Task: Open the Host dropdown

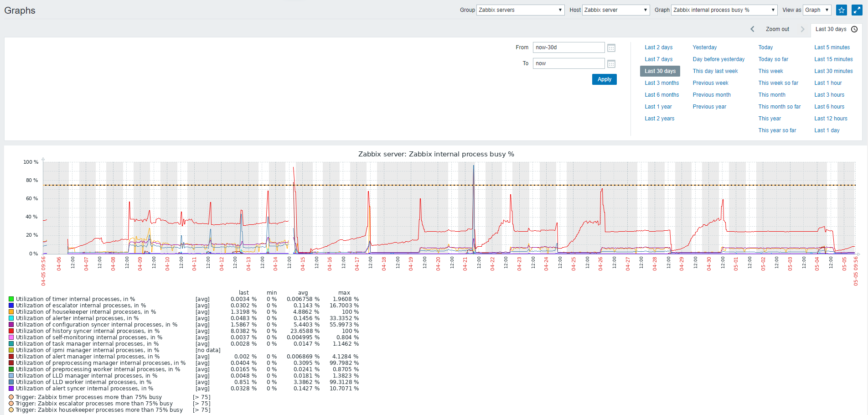Action: 615,10
